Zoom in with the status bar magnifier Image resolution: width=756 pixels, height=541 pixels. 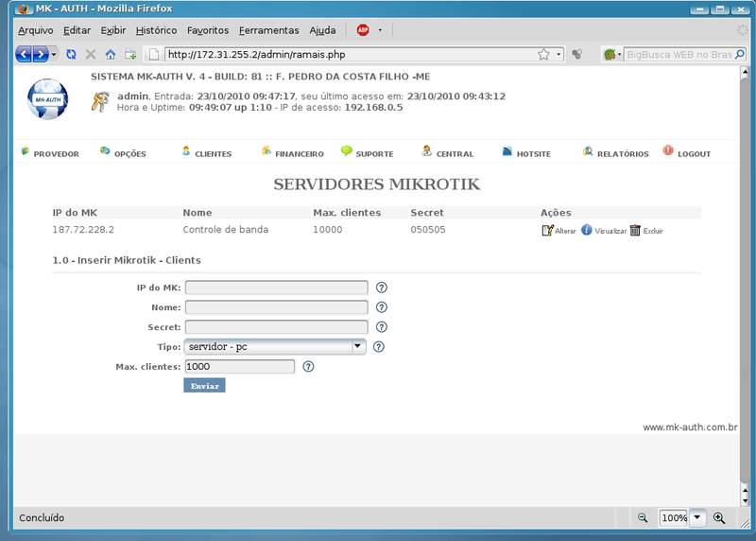[x=719, y=518]
